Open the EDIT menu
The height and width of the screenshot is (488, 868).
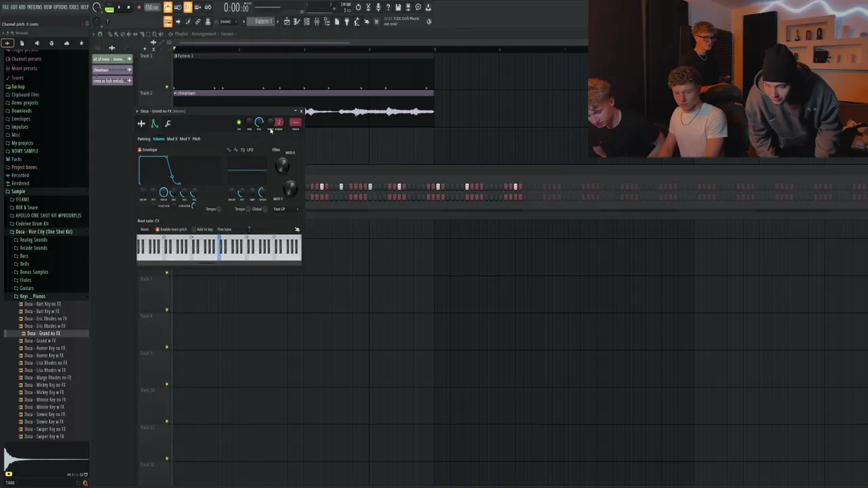(x=14, y=7)
